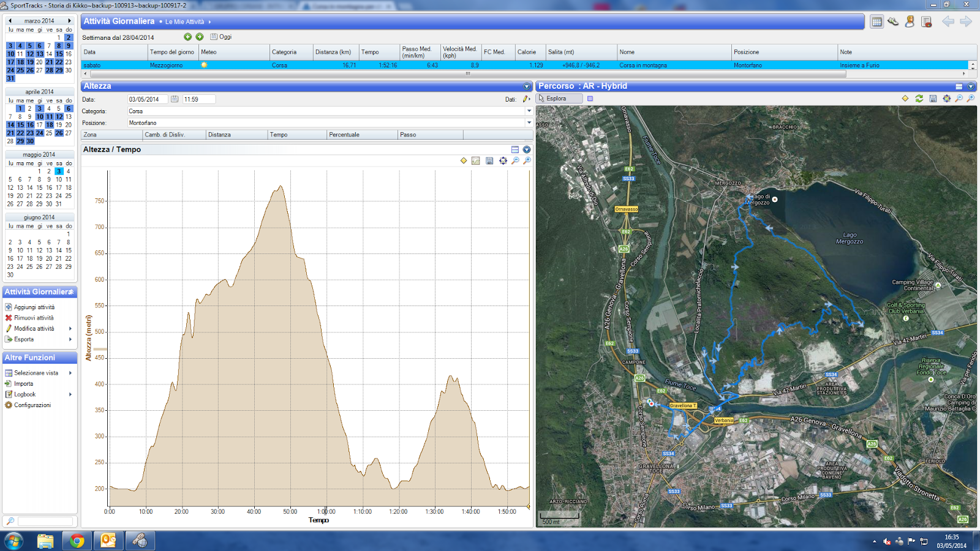Viewport: 980px width, 551px height.
Task: Click the horizontal scrollbar of activity list
Action: pyautogui.click(x=467, y=73)
